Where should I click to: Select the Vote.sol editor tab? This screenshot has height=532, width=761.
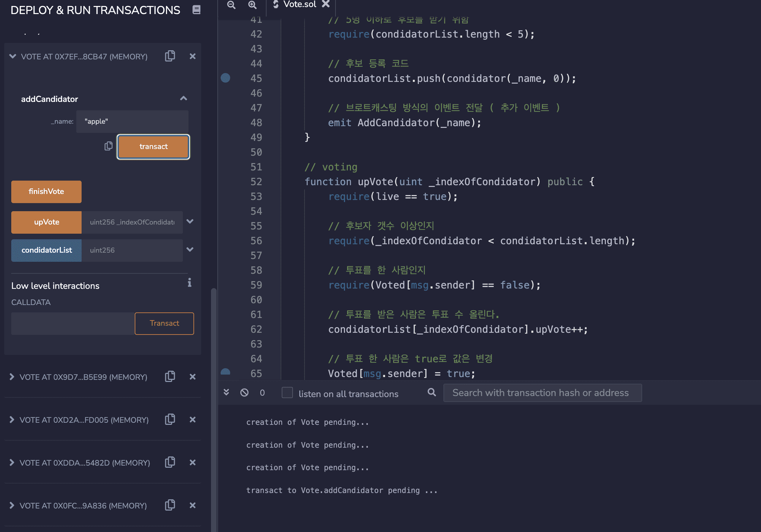(299, 5)
